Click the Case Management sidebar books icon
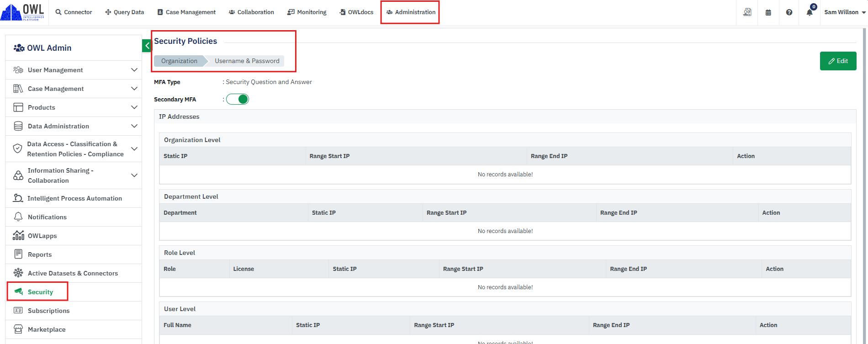Image resolution: width=868 pixels, height=344 pixels. (18, 89)
